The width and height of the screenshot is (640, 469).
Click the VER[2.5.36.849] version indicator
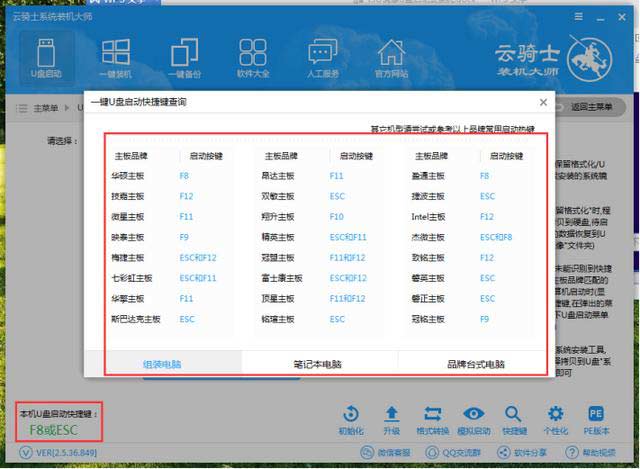pyautogui.click(x=58, y=453)
